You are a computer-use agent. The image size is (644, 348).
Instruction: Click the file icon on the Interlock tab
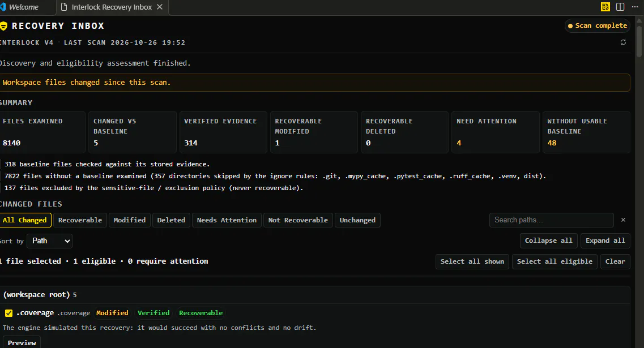(x=63, y=7)
